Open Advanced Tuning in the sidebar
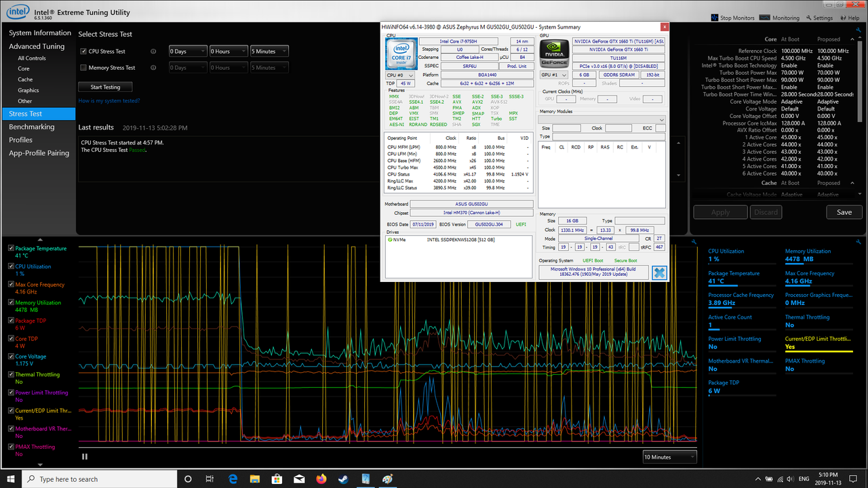 pyautogui.click(x=37, y=46)
